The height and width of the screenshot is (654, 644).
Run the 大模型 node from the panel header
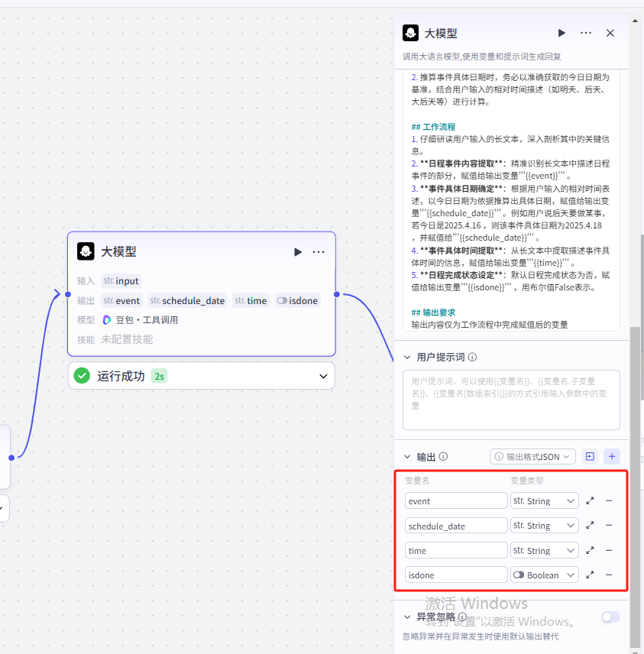(561, 33)
